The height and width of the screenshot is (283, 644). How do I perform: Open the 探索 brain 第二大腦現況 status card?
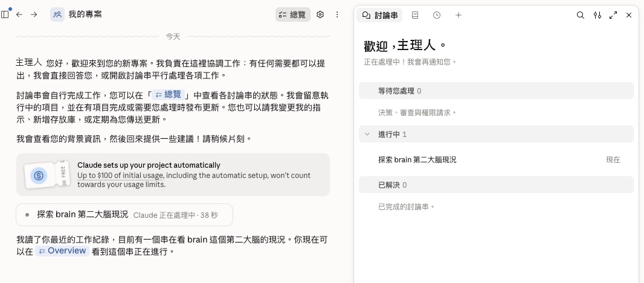click(124, 215)
